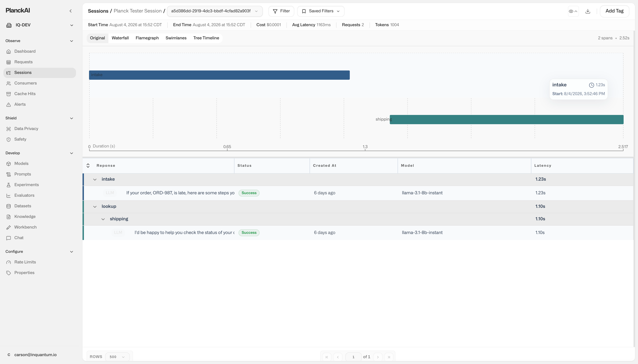This screenshot has height=364, width=638.
Task: Open the intake LLM response row
Action: [x=358, y=193]
